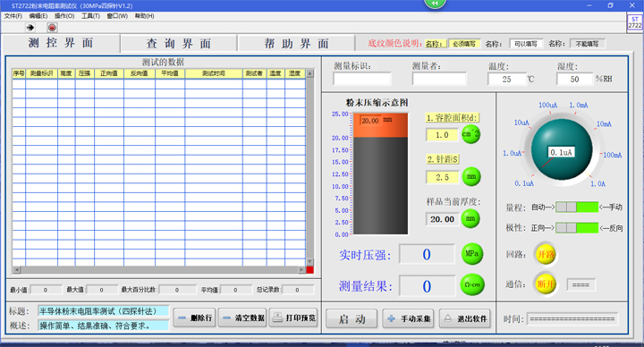Switch to the 查询界面 tab
644x347 pixels.
(x=179, y=44)
